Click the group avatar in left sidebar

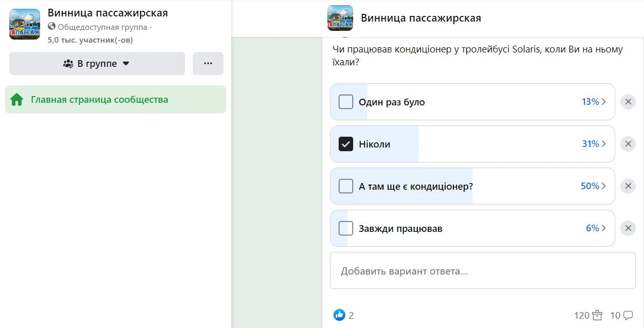click(x=25, y=24)
